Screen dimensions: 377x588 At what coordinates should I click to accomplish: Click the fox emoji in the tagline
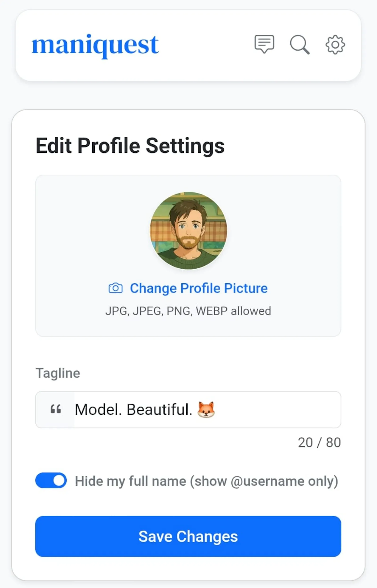coord(206,409)
